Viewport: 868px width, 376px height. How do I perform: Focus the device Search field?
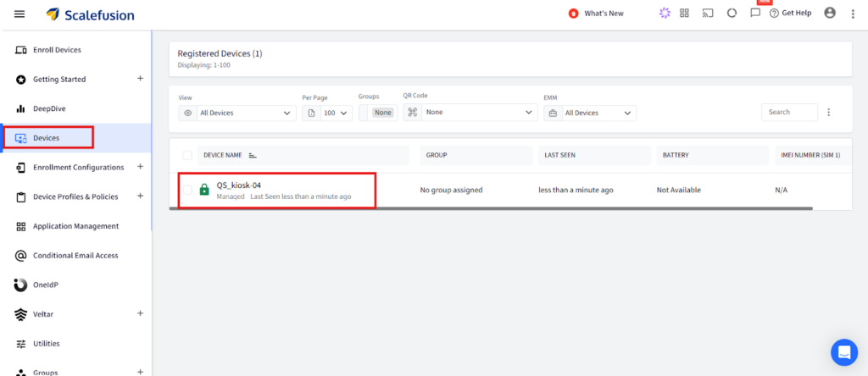[x=789, y=112]
